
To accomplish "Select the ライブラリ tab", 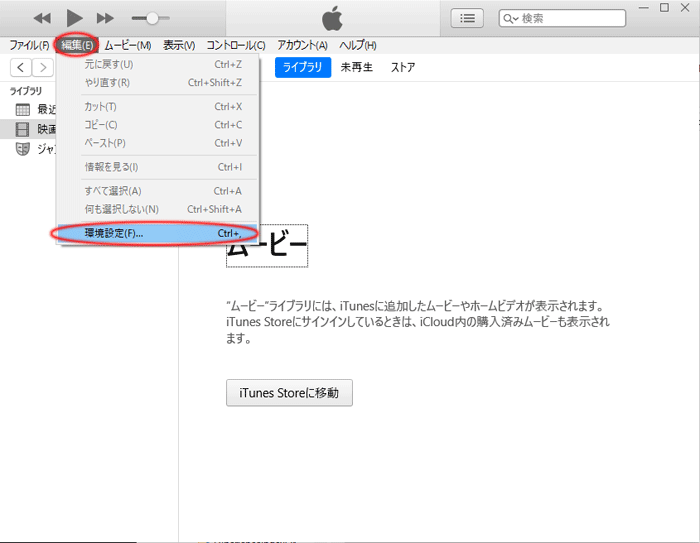I will coord(303,67).
